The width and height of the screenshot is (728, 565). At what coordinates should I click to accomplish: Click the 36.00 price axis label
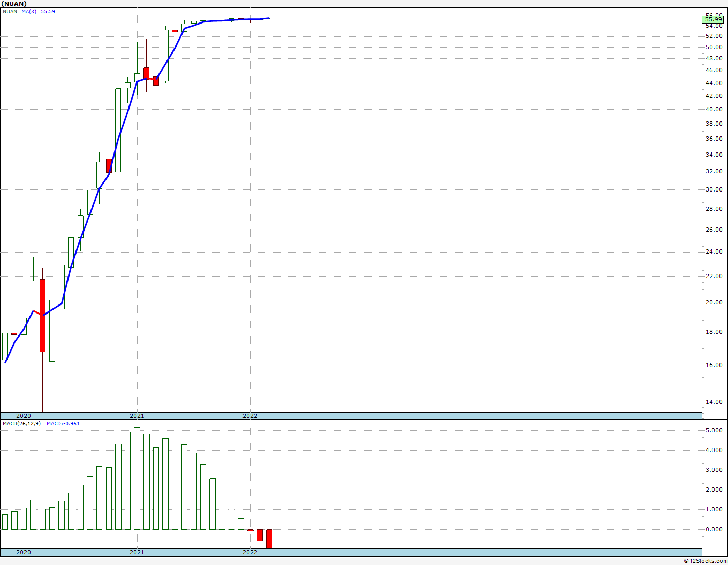[714, 139]
